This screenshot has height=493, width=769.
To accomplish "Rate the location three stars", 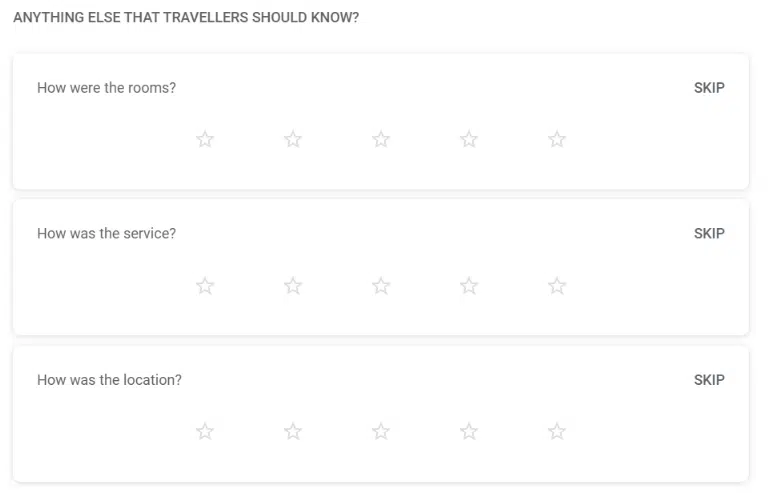I will (x=381, y=432).
